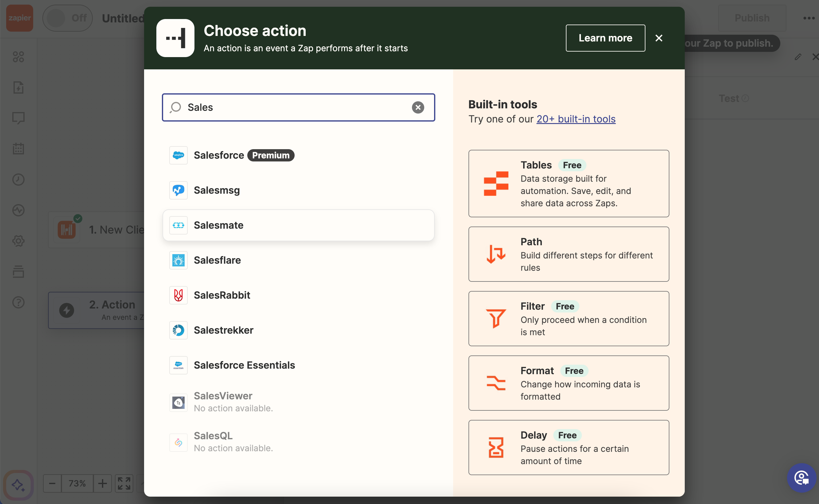
Task: Switch to the Test tab
Action: 734,98
